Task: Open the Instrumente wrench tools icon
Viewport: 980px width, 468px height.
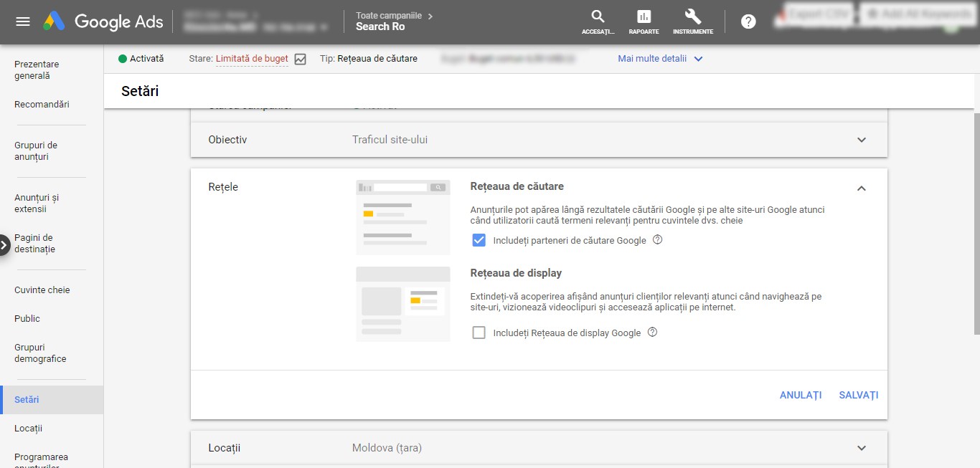Action: point(692,17)
